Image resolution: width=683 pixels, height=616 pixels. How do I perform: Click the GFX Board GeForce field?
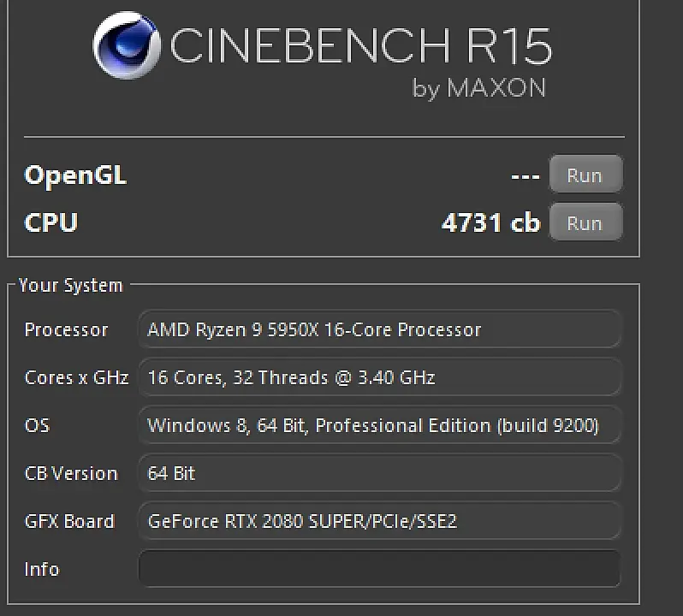(x=379, y=521)
